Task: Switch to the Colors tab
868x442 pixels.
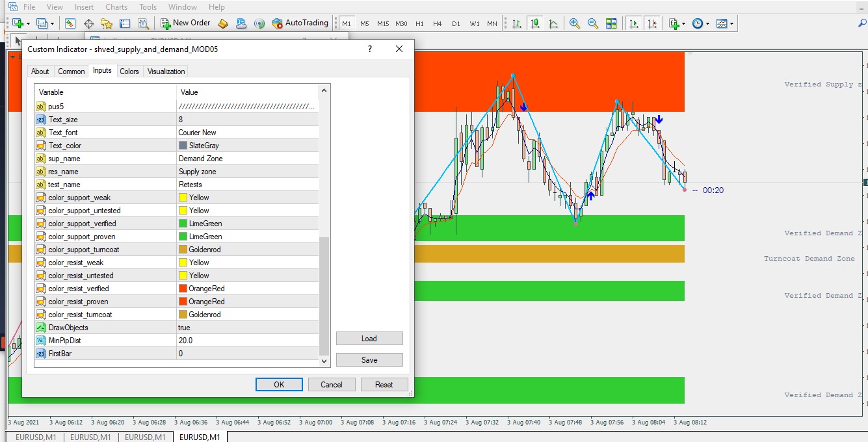Action: coord(129,71)
